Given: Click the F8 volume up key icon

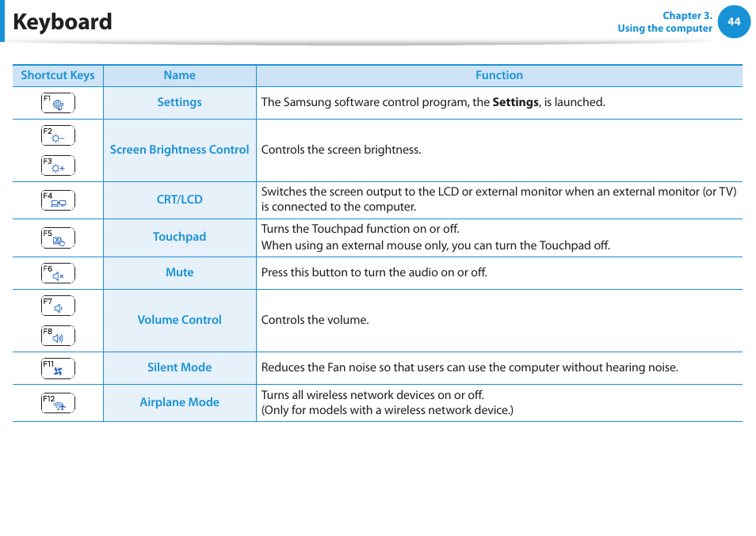Looking at the screenshot, I should coord(58,336).
